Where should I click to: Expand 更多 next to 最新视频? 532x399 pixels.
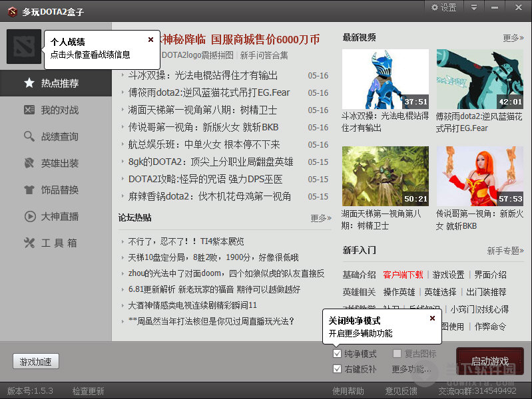click(513, 38)
